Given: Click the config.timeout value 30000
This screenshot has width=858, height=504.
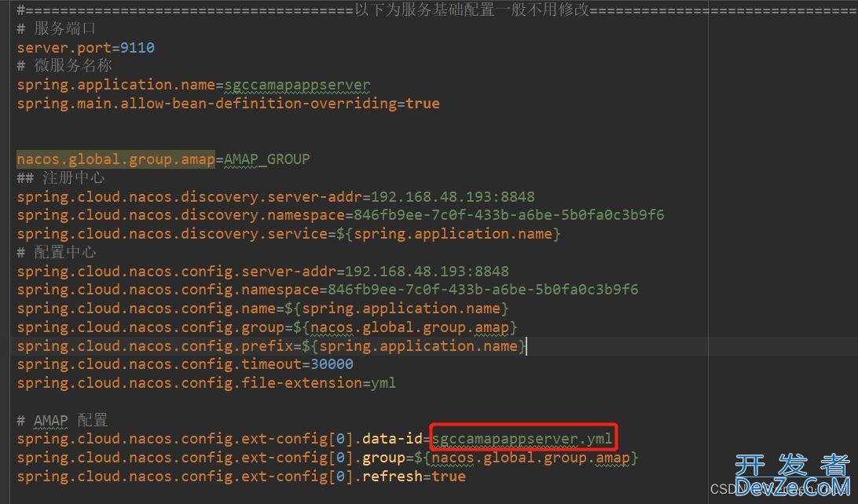Looking at the screenshot, I should [332, 364].
